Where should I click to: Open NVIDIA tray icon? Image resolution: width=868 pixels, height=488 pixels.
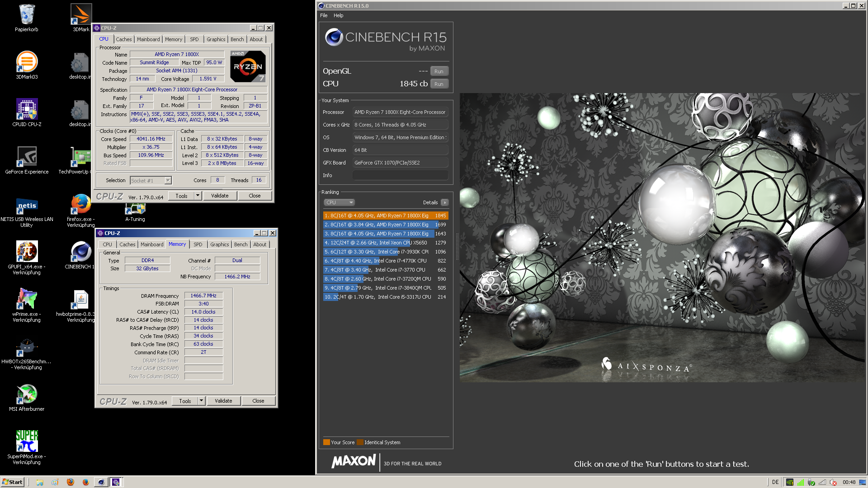click(789, 482)
